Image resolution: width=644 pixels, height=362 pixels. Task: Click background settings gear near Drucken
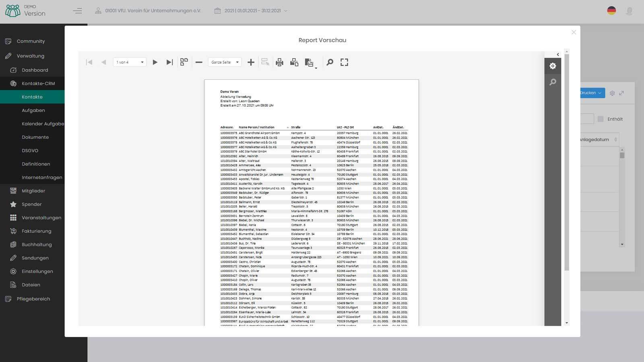[x=612, y=93]
